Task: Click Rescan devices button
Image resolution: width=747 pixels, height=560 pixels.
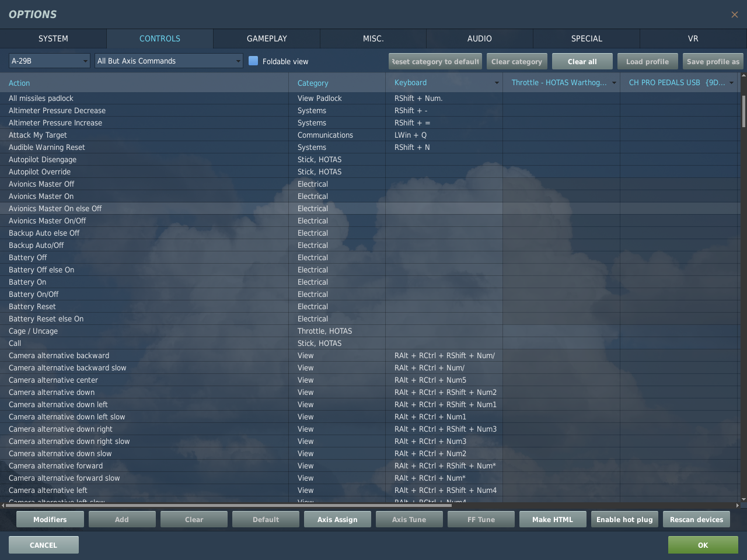Action: pos(696,519)
